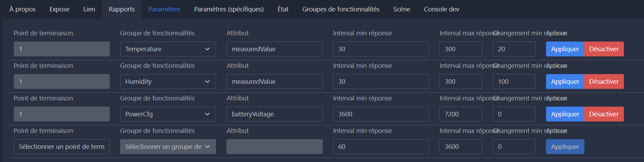Screen dimensions: 644x162
Task: Open the PowerCfg cluster dropdown
Action: (x=168, y=114)
